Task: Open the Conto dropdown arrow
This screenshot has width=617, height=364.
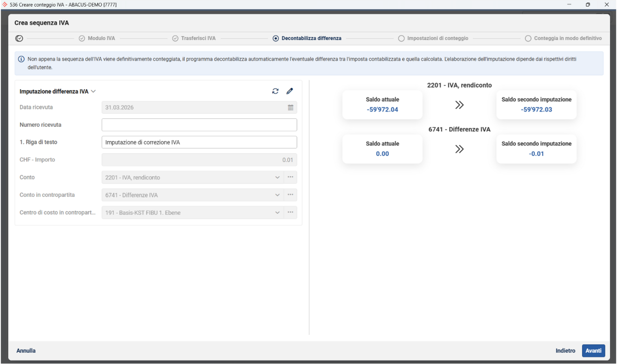Action: pos(277,177)
